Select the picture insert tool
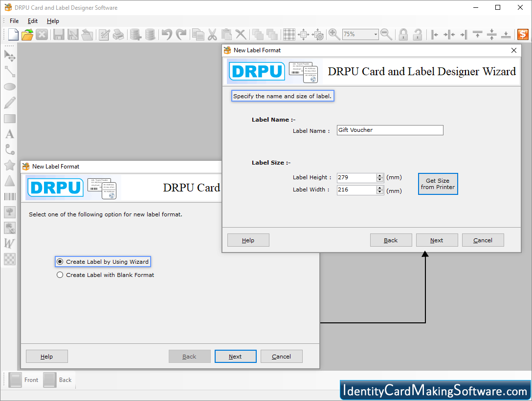Screen dimensions: 532x401 tap(10, 212)
